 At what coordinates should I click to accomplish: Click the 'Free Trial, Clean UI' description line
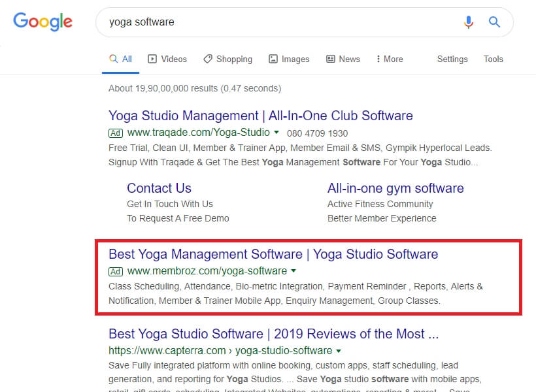(x=300, y=148)
